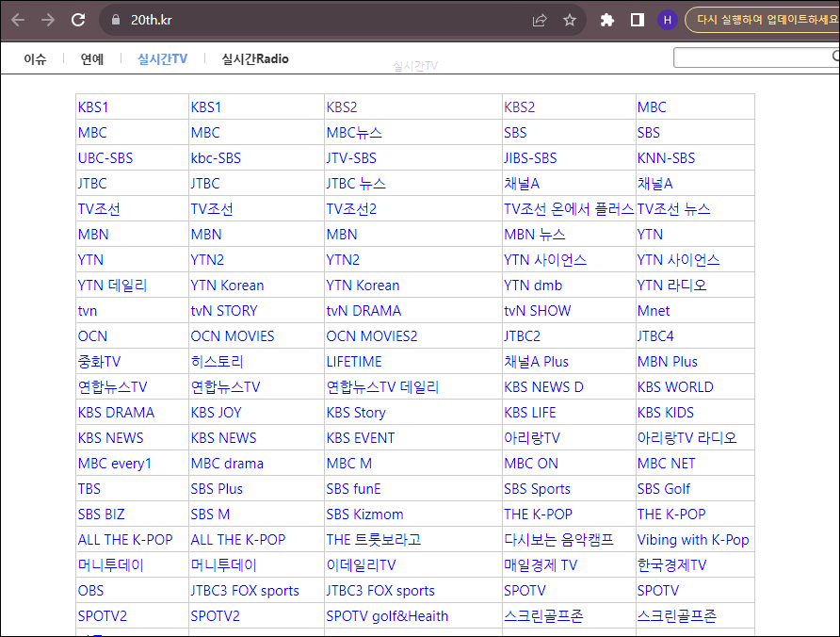Open the tvN DRAMA link
The height and width of the screenshot is (637, 840).
coord(363,311)
